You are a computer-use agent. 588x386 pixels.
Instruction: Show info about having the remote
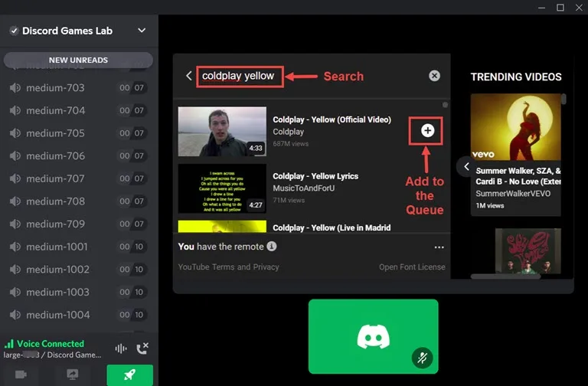click(272, 247)
